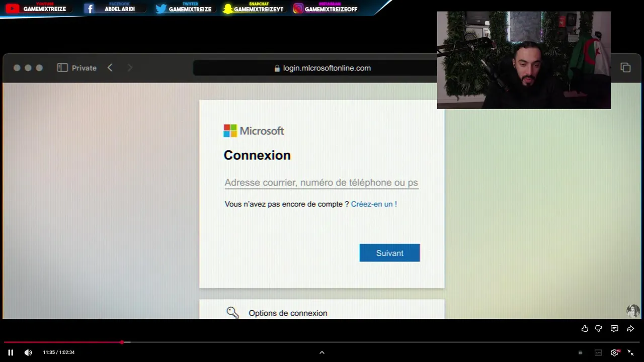The height and width of the screenshot is (362, 644).
Task: Mute the video with the speaker icon
Action: coord(28,352)
